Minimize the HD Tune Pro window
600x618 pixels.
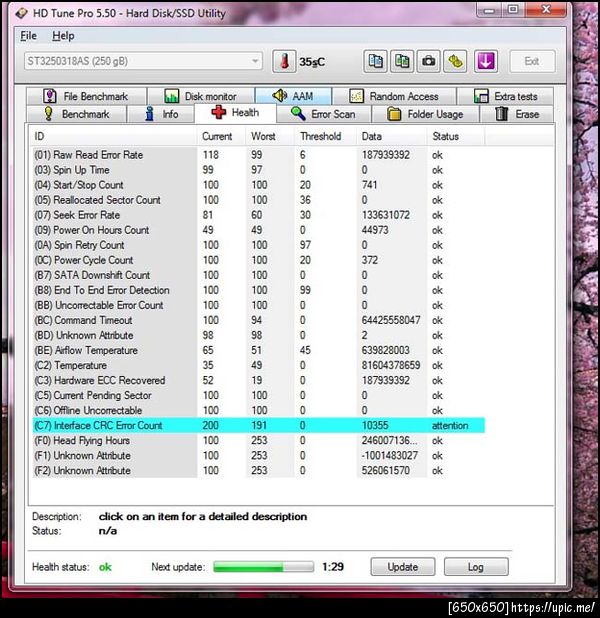click(x=489, y=10)
